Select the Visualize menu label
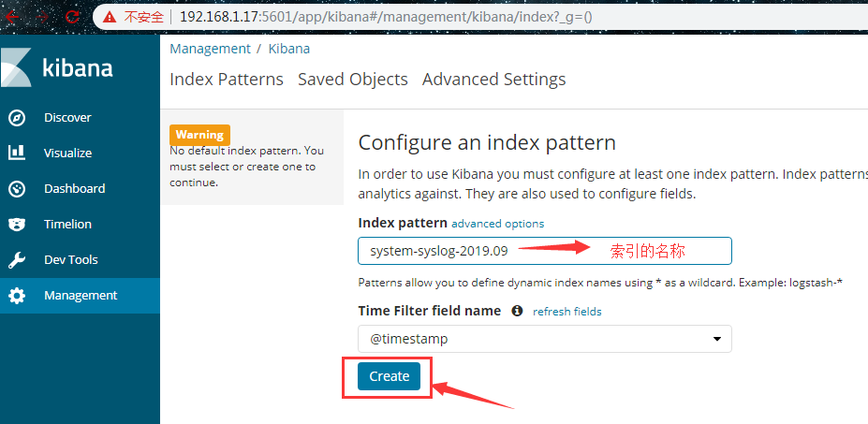 coord(67,154)
